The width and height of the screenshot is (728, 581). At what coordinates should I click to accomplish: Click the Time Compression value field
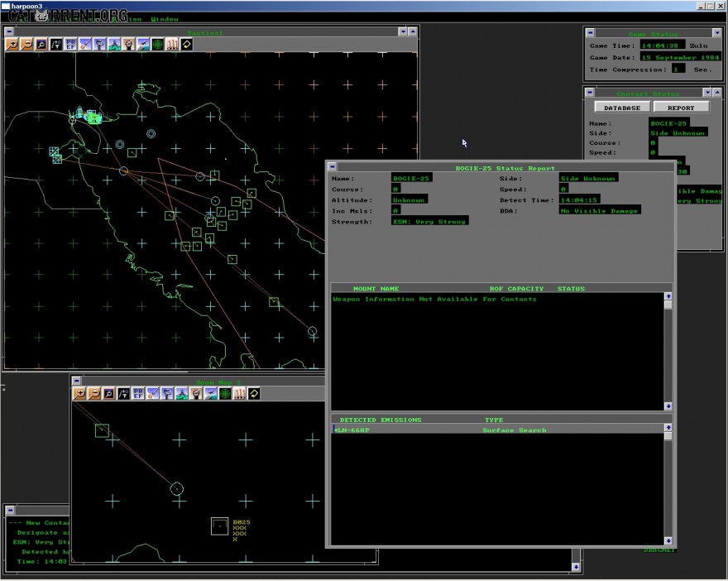(x=678, y=69)
